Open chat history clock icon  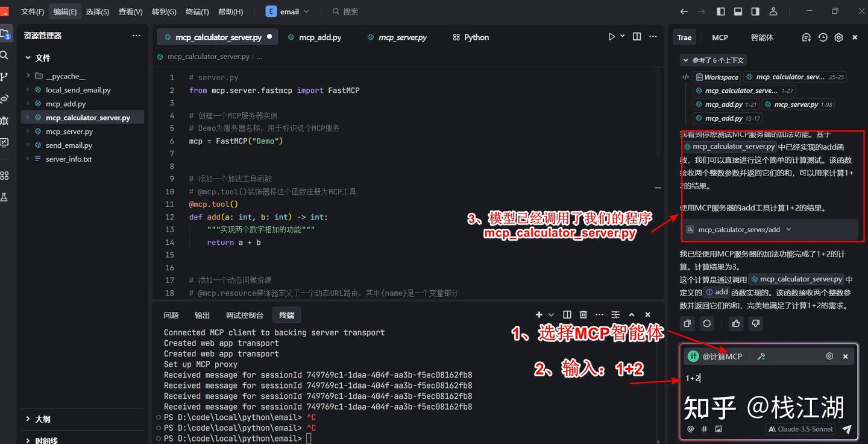(x=823, y=37)
